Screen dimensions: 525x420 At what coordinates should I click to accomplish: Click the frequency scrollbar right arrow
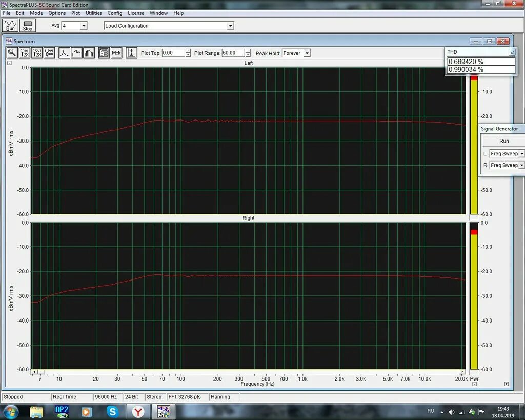462,372
